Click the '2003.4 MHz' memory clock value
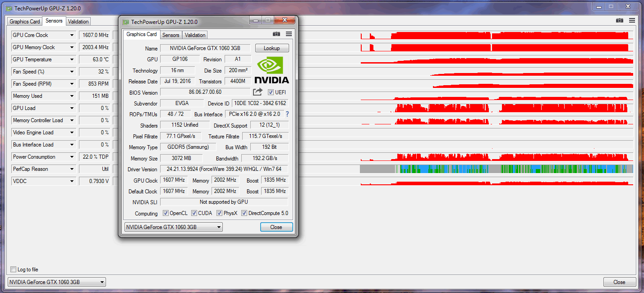 pyautogui.click(x=95, y=47)
